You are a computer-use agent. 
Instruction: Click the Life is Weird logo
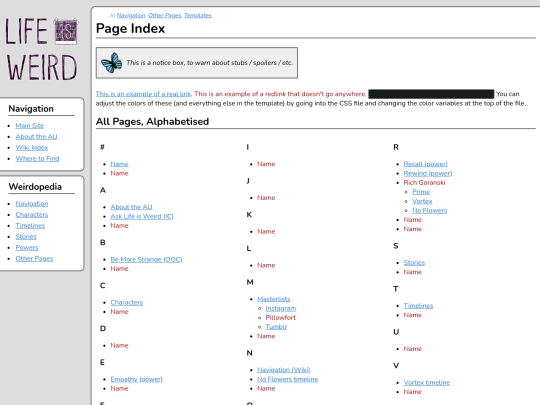[41, 49]
